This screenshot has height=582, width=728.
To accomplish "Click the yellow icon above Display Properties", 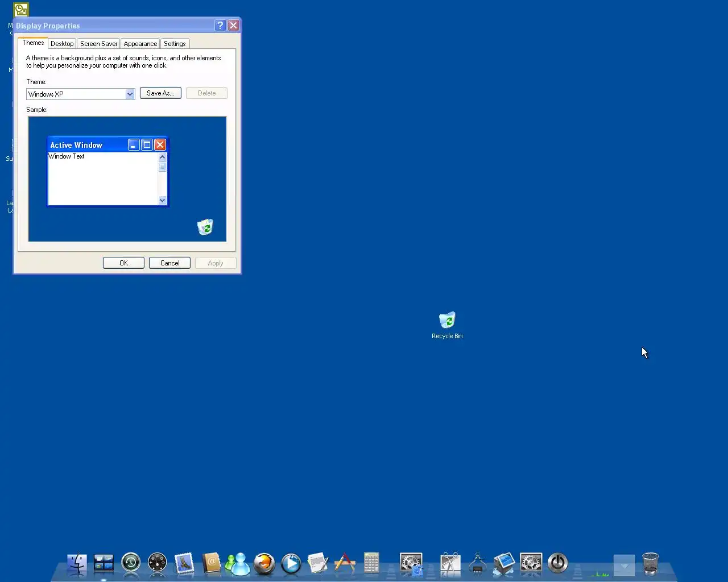I will [x=21, y=10].
